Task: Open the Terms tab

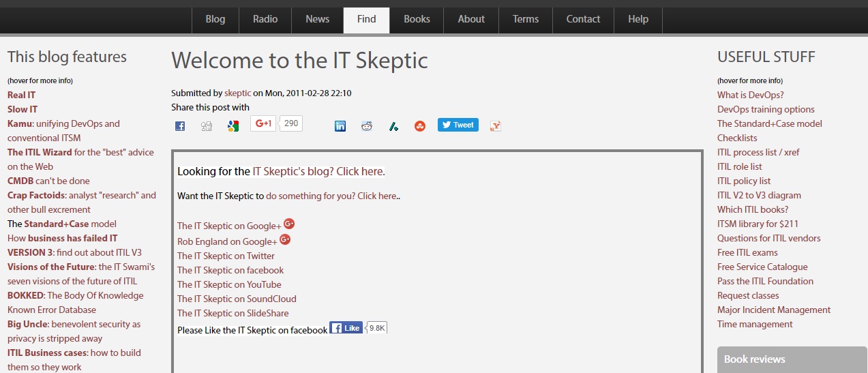Action: click(526, 19)
